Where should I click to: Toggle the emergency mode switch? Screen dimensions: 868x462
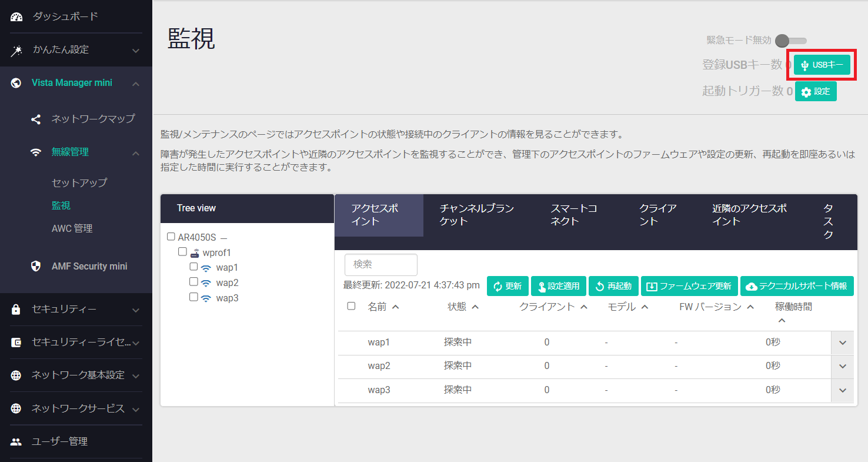pyautogui.click(x=790, y=41)
